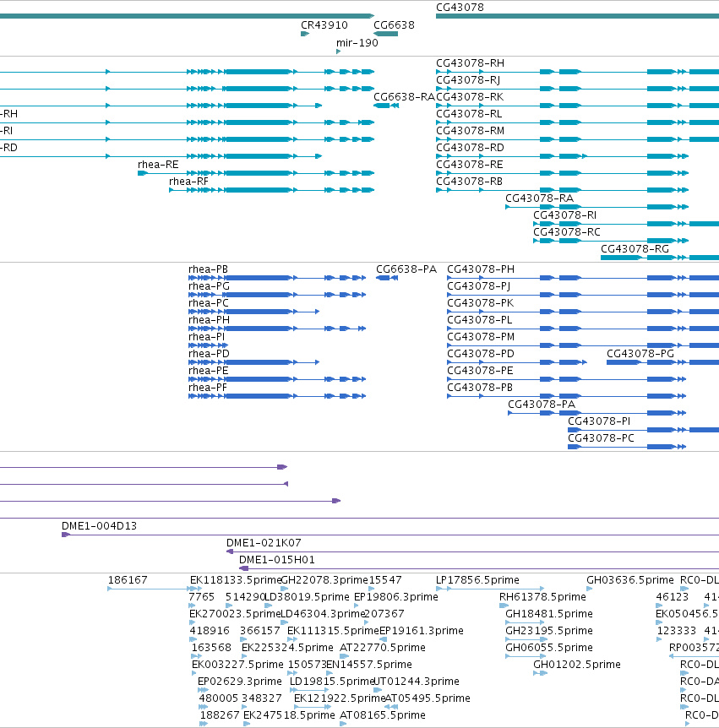Click the EK118133.5prime EST label
This screenshot has width=719, height=728.
tap(236, 580)
